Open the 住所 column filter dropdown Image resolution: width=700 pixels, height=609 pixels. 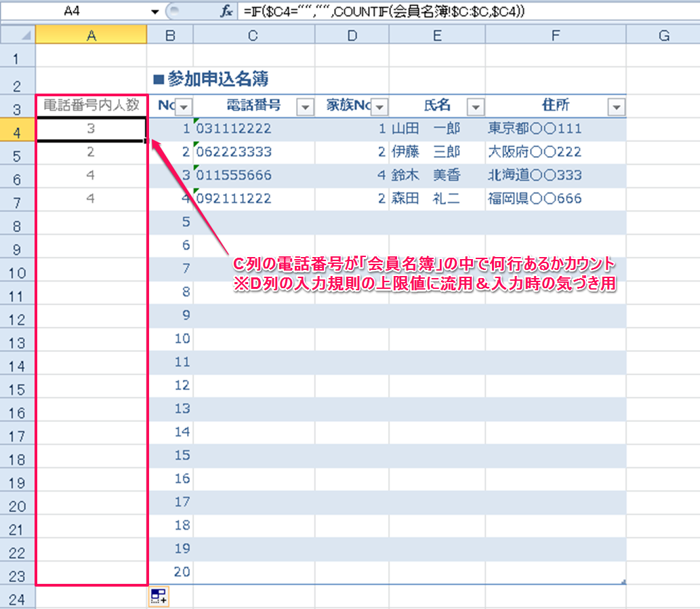click(617, 106)
